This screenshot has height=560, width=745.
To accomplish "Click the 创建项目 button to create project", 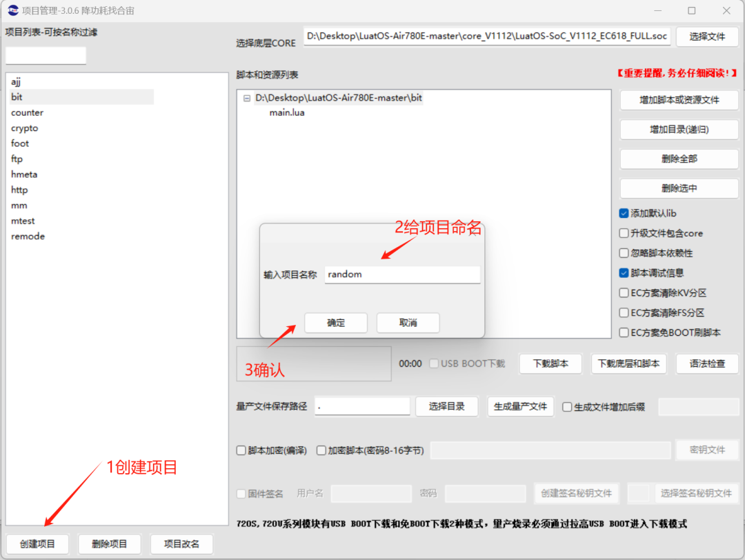I will [x=37, y=544].
